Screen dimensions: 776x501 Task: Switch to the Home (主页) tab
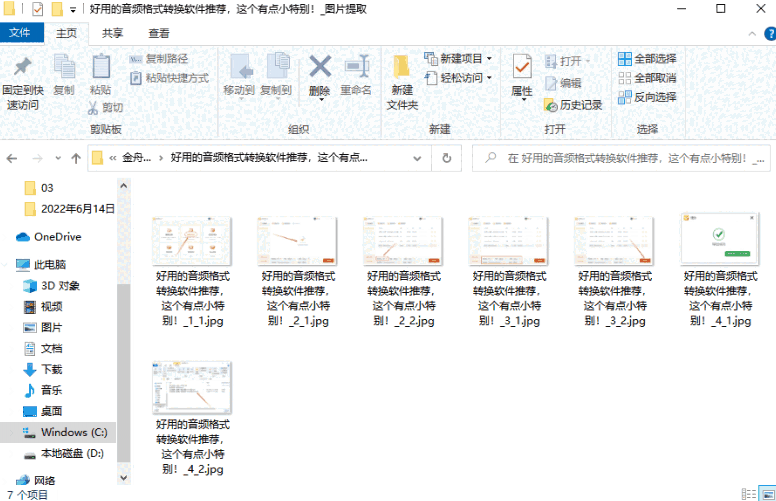point(66,33)
